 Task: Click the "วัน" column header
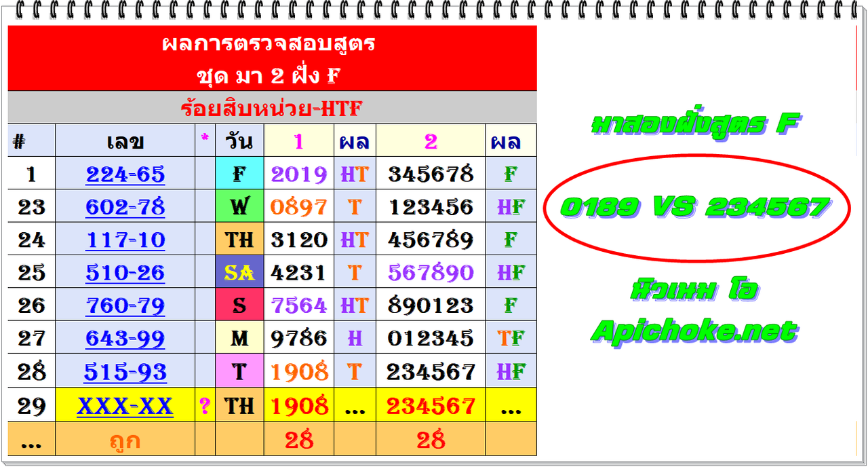click(239, 142)
